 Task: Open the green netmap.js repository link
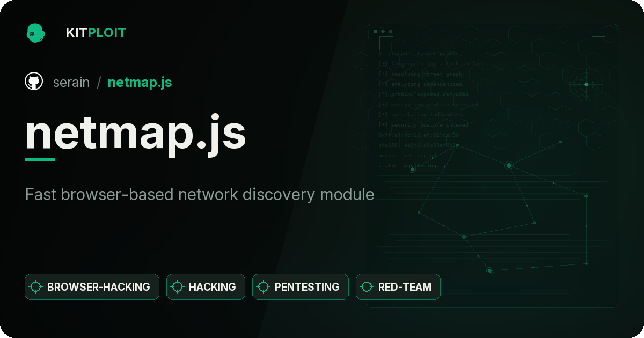(x=140, y=82)
